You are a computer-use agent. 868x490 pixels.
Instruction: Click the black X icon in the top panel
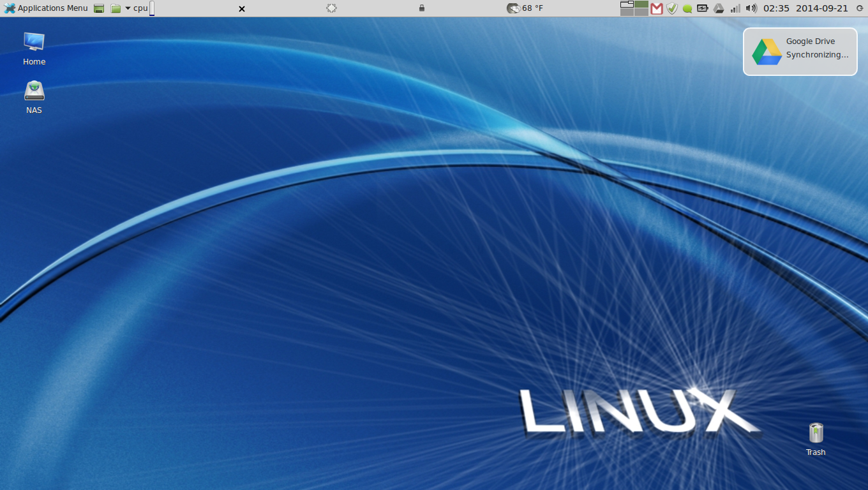click(x=242, y=9)
